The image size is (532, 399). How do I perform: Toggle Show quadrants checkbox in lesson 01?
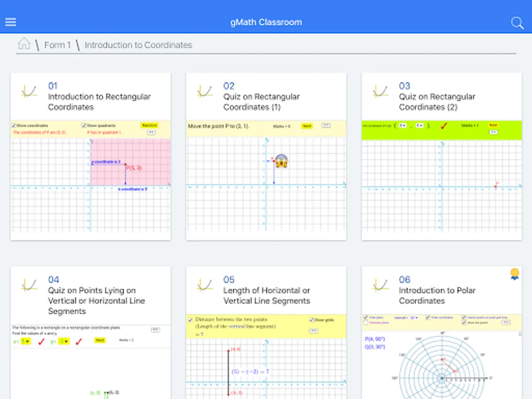click(84, 125)
